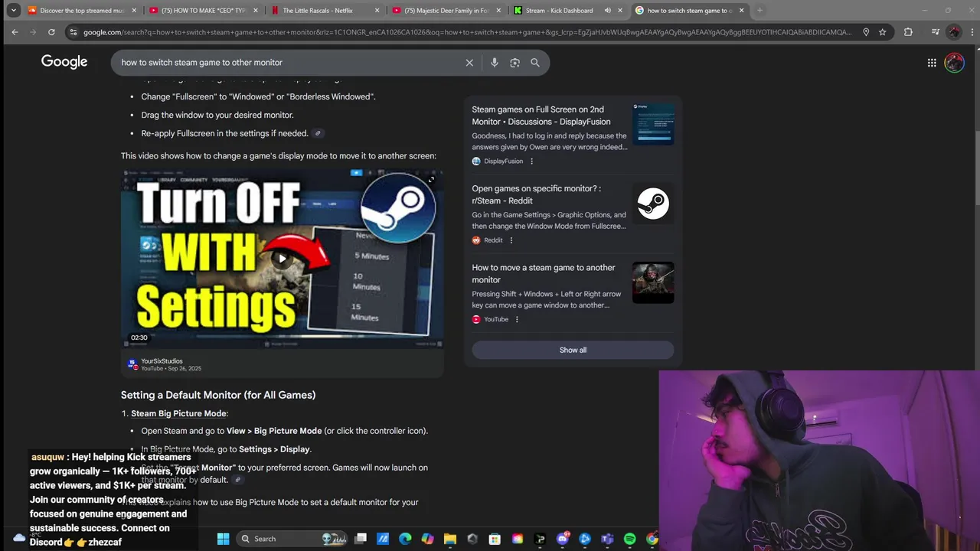Click the Steam Big Picture Mode heading
This screenshot has width=980, height=551.
click(179, 413)
